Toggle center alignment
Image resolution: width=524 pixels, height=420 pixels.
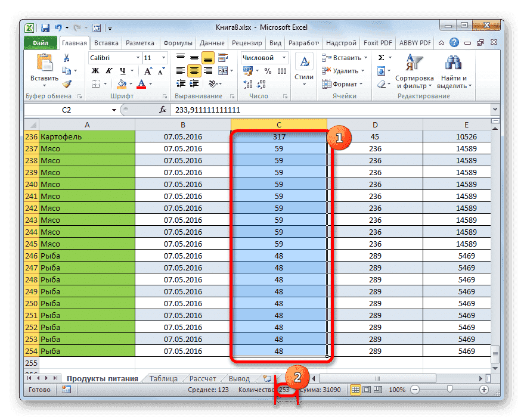194,71
